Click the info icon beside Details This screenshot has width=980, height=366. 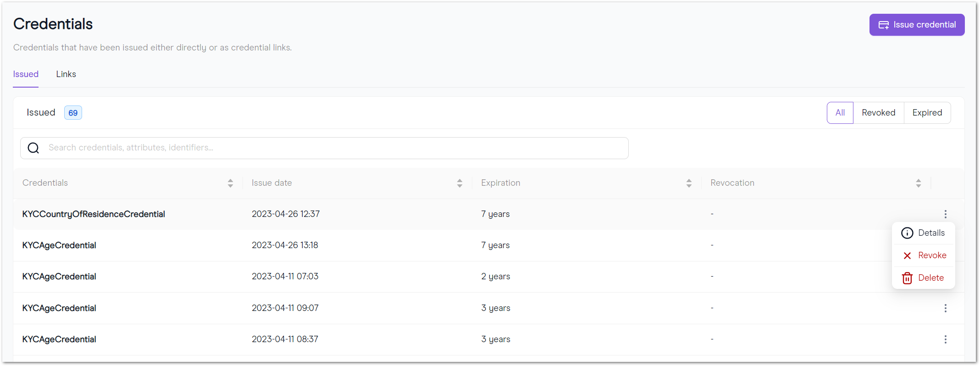(907, 233)
